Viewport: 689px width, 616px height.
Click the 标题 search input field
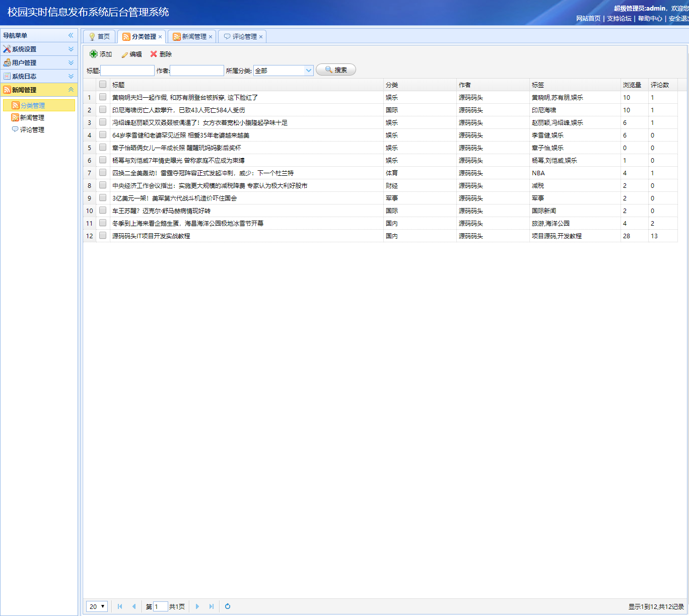[x=127, y=71]
